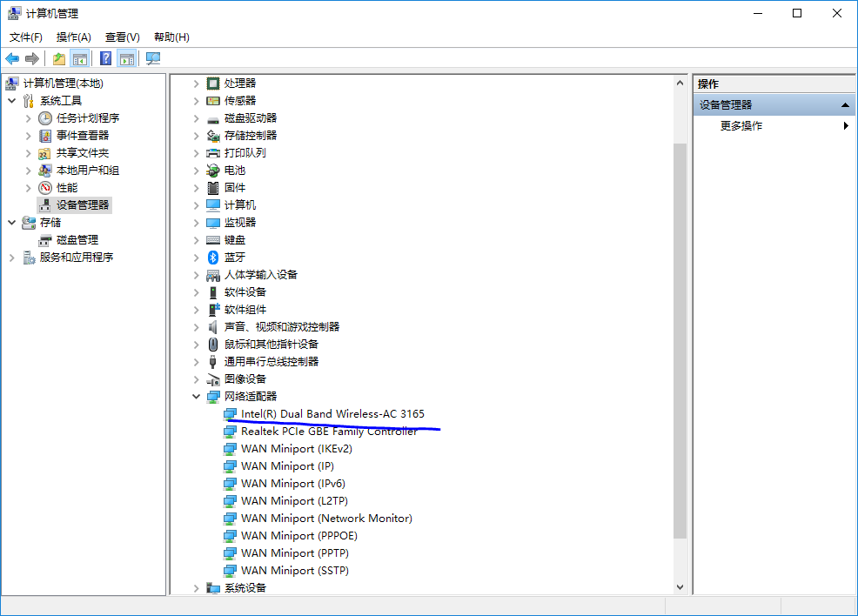Click the Back arrow toolbar icon
The image size is (858, 616).
tap(12, 58)
